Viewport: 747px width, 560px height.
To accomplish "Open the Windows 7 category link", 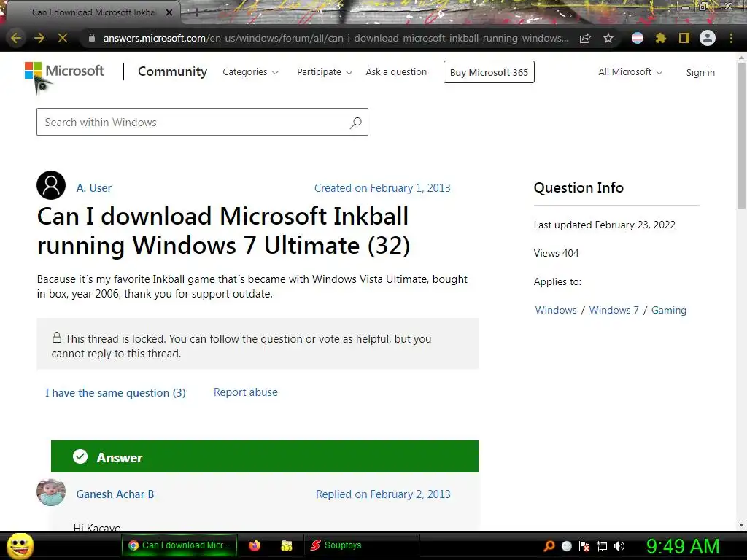I will (614, 310).
